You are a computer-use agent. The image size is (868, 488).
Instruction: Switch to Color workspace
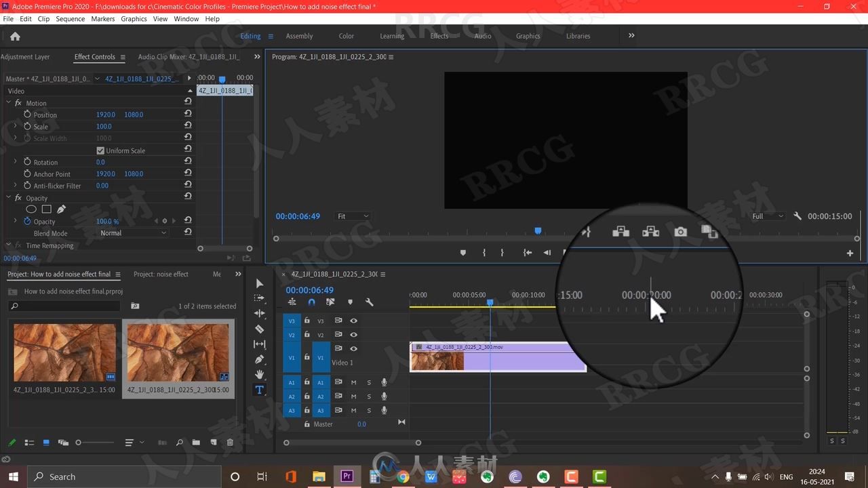(x=347, y=36)
